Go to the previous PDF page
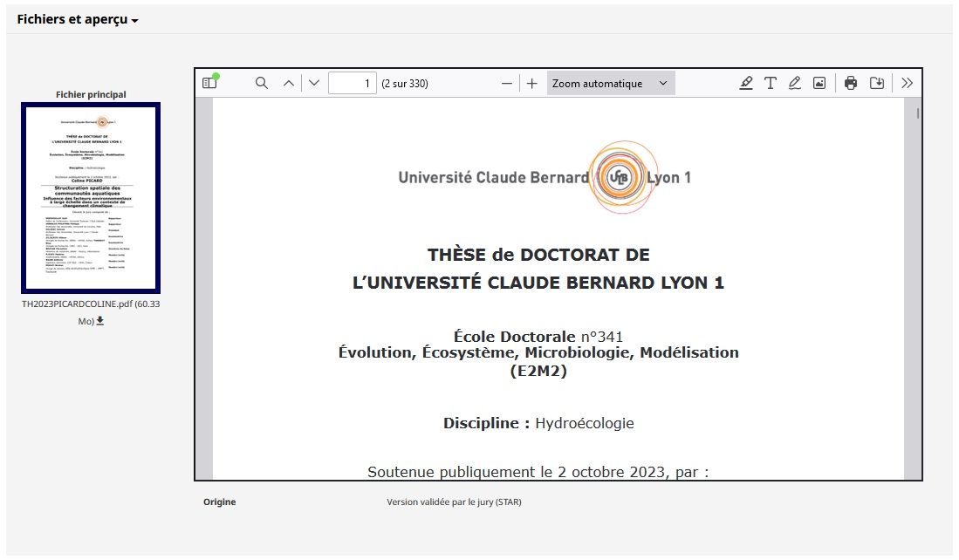This screenshot has height=560, width=959. (289, 83)
